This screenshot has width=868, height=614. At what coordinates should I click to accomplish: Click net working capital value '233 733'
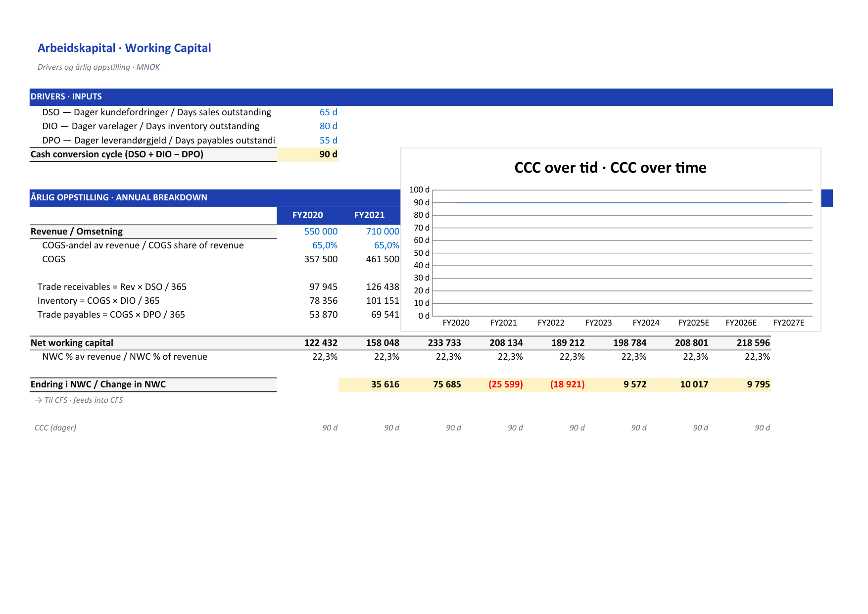(x=444, y=343)
